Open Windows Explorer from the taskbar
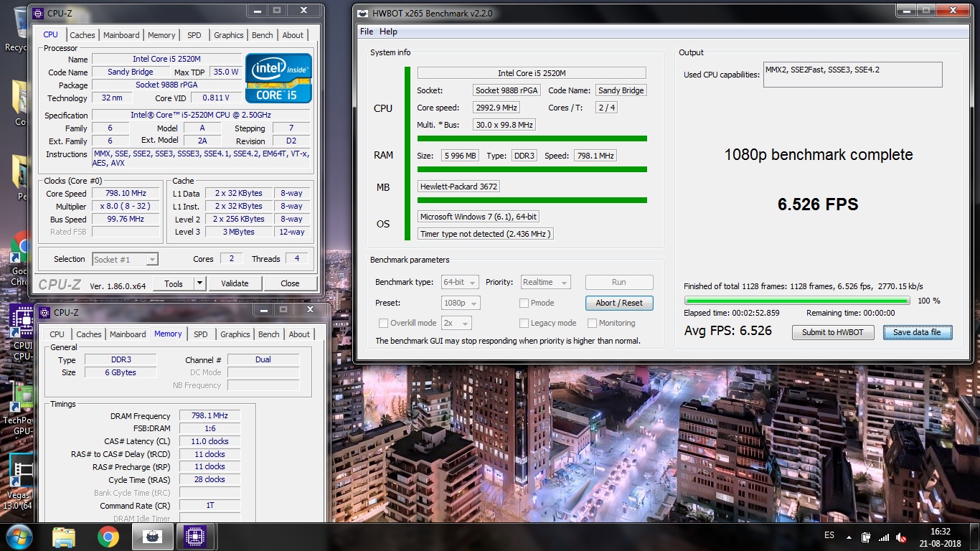This screenshot has width=980, height=551. coord(64,537)
